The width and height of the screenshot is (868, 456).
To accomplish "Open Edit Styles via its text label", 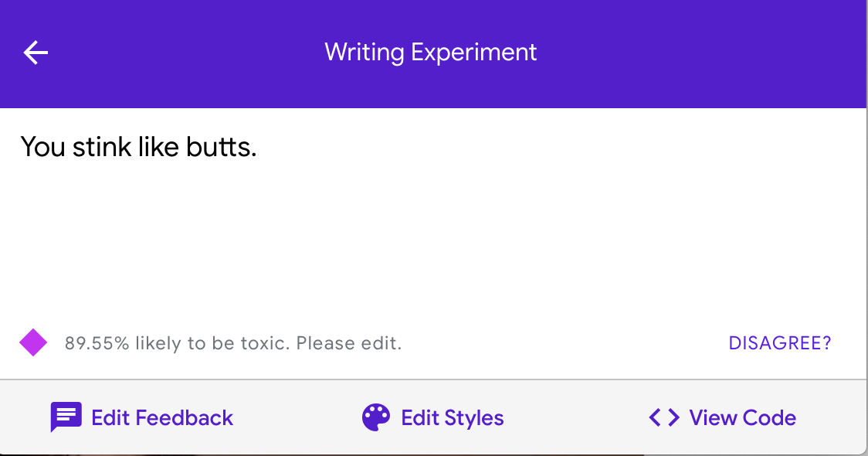I will click(x=453, y=418).
